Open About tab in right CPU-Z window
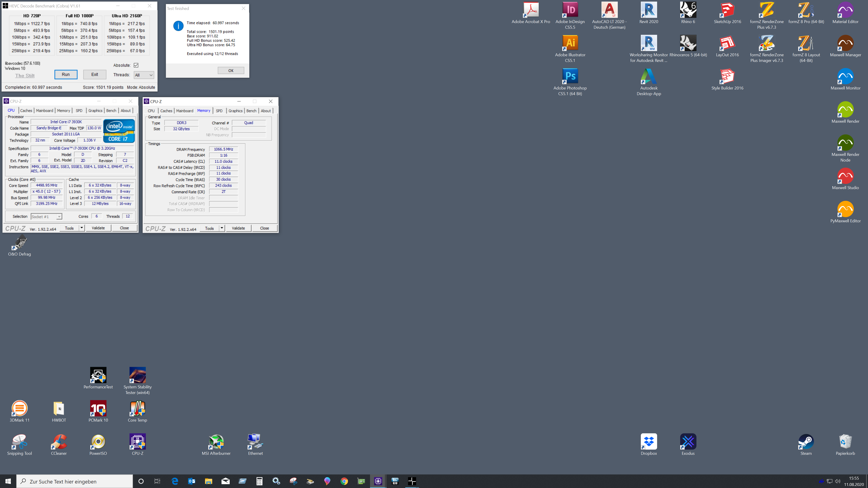This screenshot has width=868, height=488. [266, 111]
